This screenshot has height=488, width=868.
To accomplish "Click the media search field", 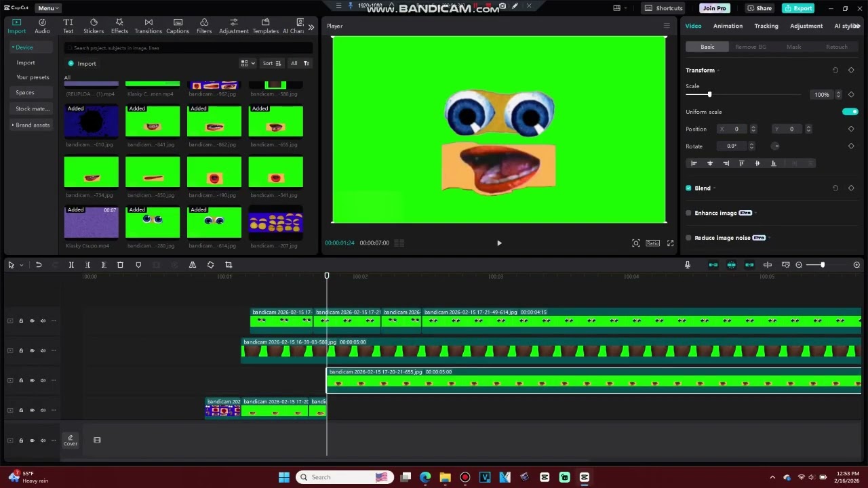I will click(189, 48).
